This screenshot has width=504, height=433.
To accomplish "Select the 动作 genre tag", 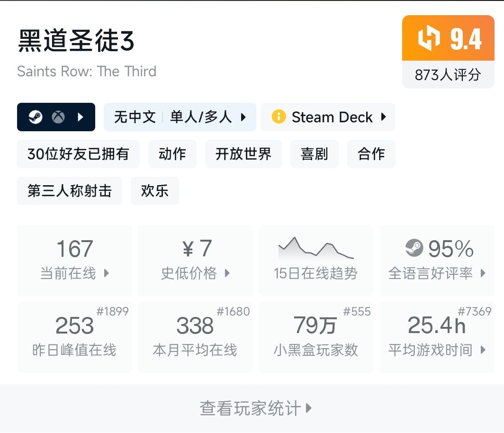I will coord(172,154).
